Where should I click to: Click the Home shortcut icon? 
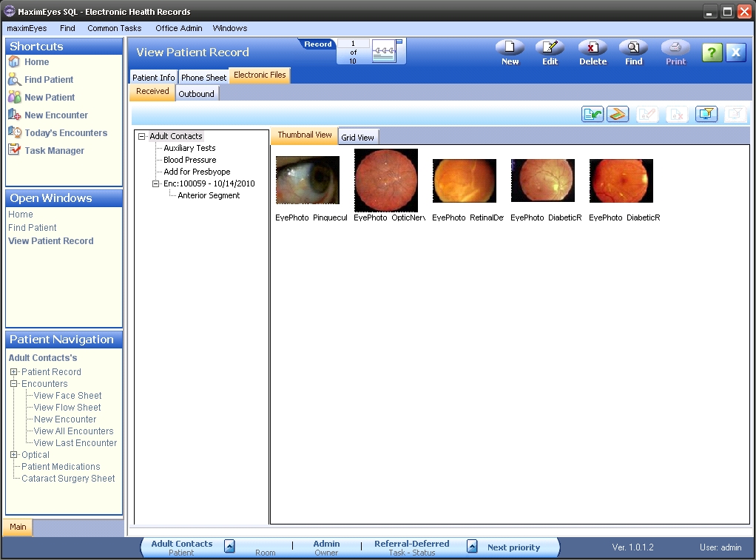(x=14, y=61)
